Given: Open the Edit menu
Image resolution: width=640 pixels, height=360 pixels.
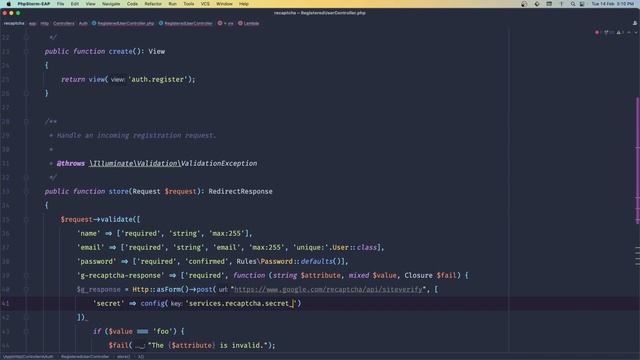Looking at the screenshot, I should [x=75, y=4].
